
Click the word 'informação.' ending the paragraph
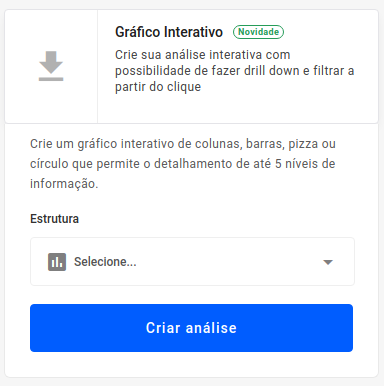64,184
